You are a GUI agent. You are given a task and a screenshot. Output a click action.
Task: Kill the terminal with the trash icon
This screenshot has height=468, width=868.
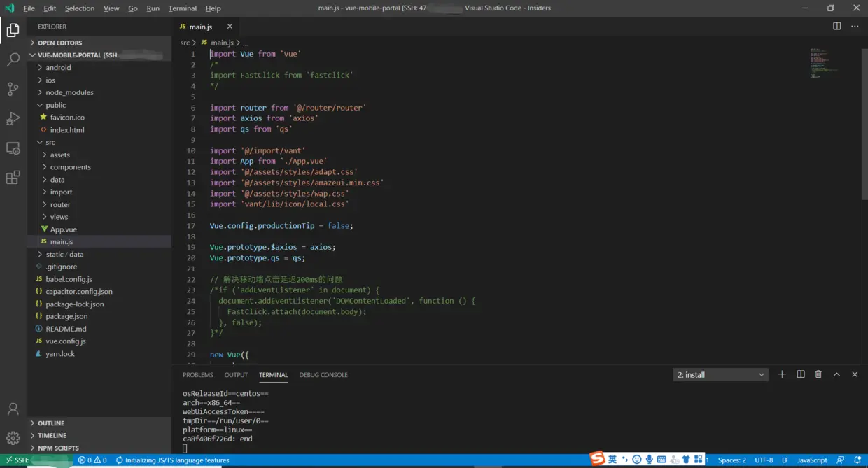(x=818, y=374)
